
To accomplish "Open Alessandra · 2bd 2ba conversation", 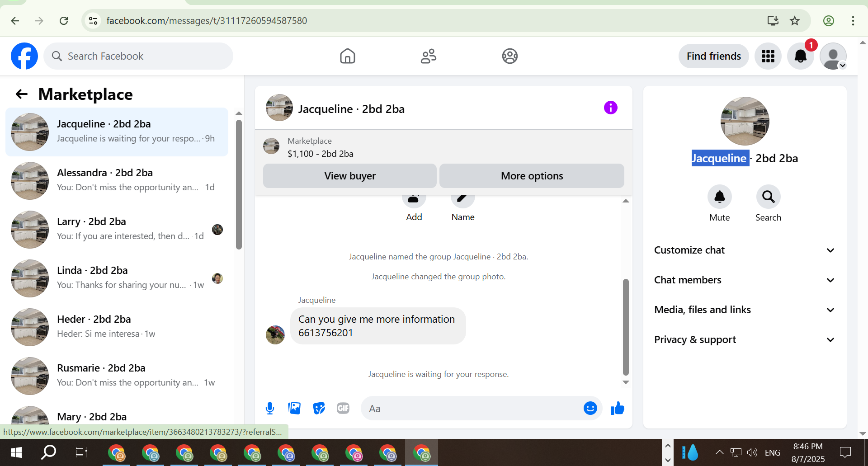I will pos(117,181).
